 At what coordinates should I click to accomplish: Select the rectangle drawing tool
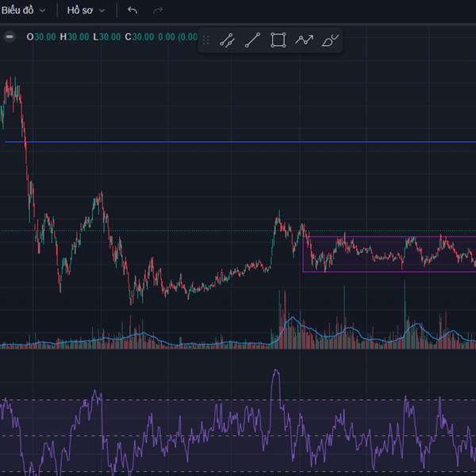coord(278,40)
